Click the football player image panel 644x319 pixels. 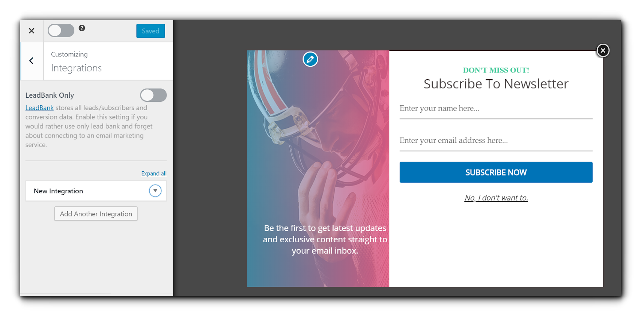(318, 169)
